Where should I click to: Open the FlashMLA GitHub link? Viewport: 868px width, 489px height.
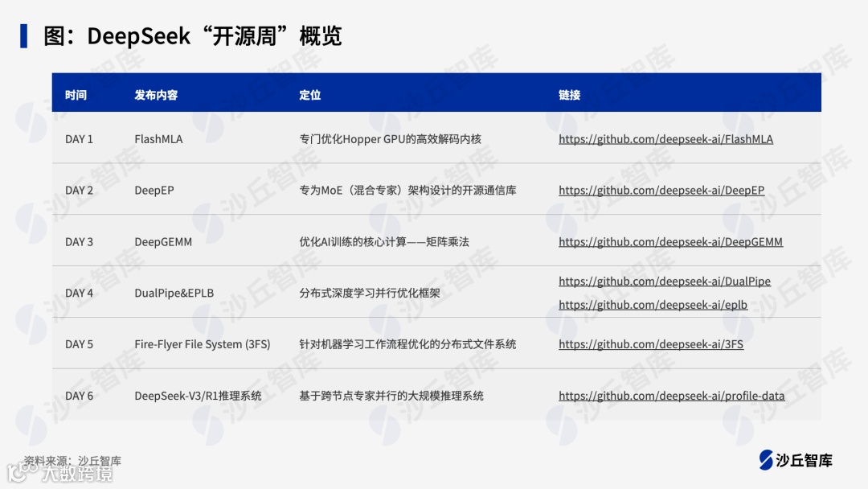(x=665, y=139)
